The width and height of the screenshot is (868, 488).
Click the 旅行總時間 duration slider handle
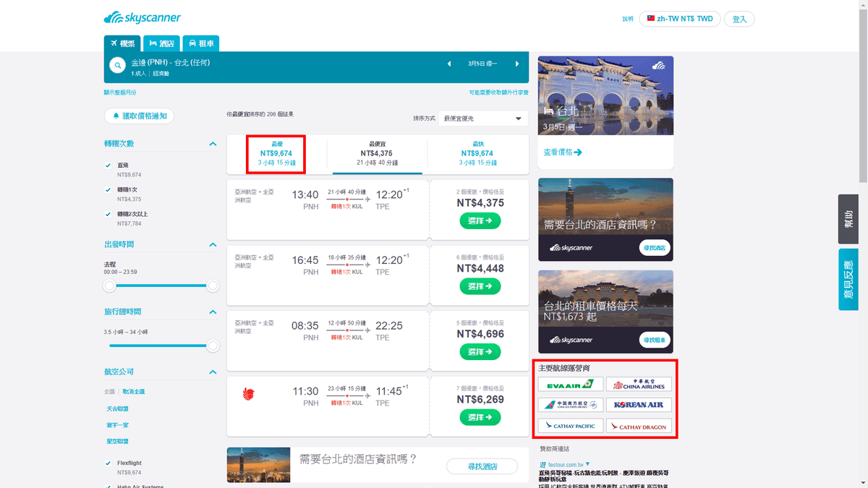click(213, 346)
